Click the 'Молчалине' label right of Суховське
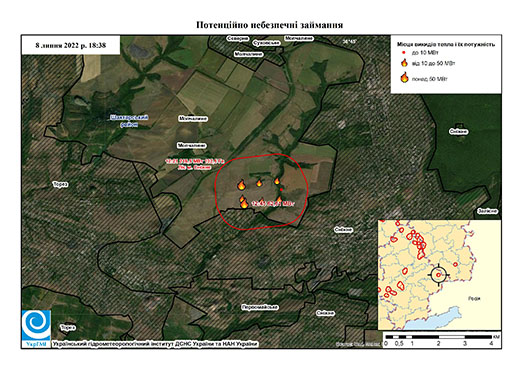This screenshot has height=368, width=520. coord(299,38)
